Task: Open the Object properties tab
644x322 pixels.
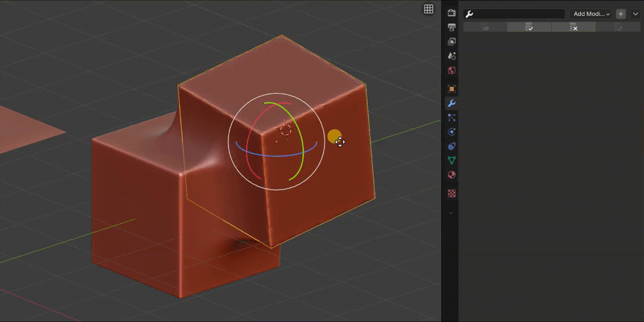Action: click(451, 89)
